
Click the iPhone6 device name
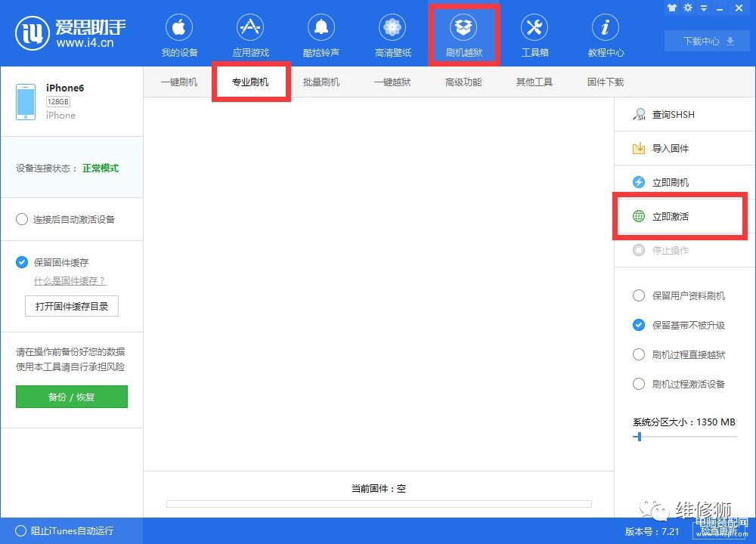click(x=65, y=88)
